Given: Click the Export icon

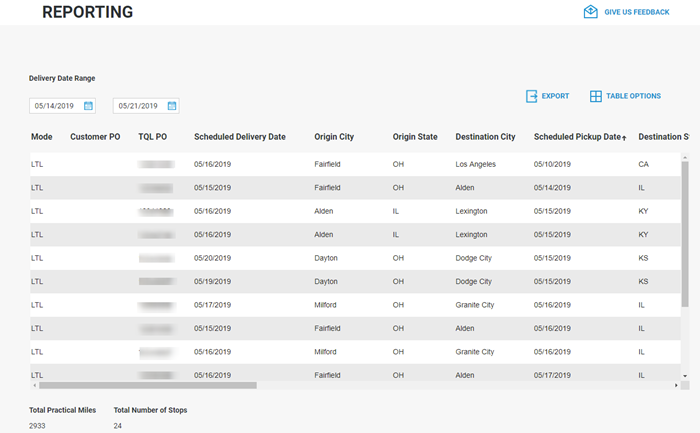Looking at the screenshot, I should (x=532, y=96).
